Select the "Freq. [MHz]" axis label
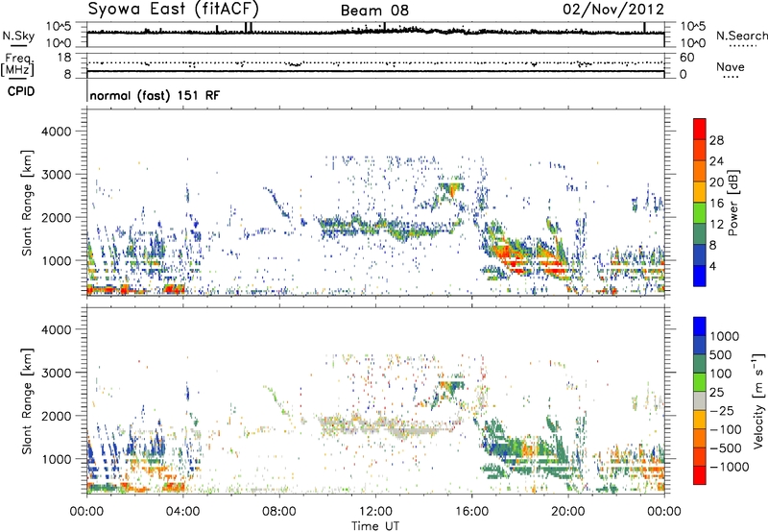This screenshot has width=768, height=532. (x=17, y=64)
